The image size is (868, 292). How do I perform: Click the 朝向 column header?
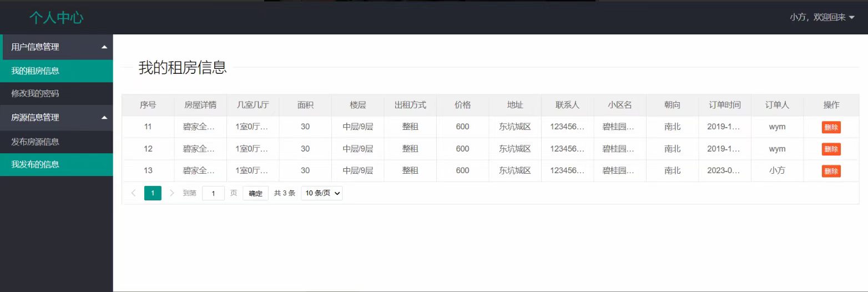tap(672, 105)
